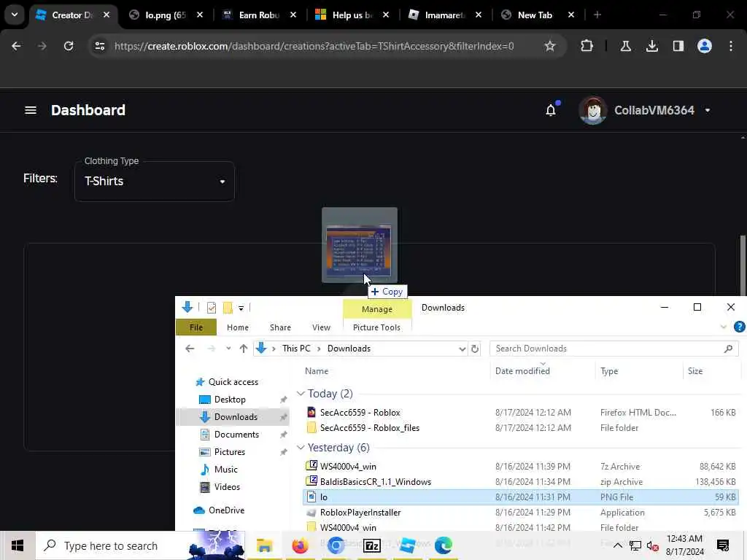The width and height of the screenshot is (747, 560).
Task: Close the Creator Dashboard tab
Action: click(x=107, y=15)
